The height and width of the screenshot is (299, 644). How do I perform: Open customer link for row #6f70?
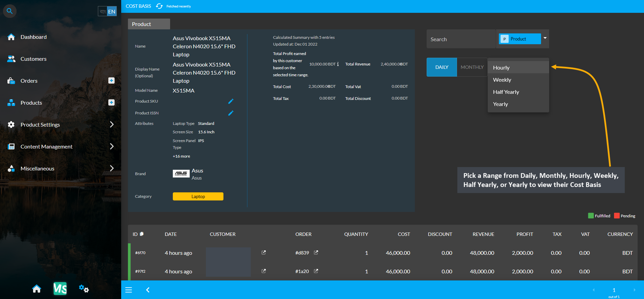[x=264, y=252]
